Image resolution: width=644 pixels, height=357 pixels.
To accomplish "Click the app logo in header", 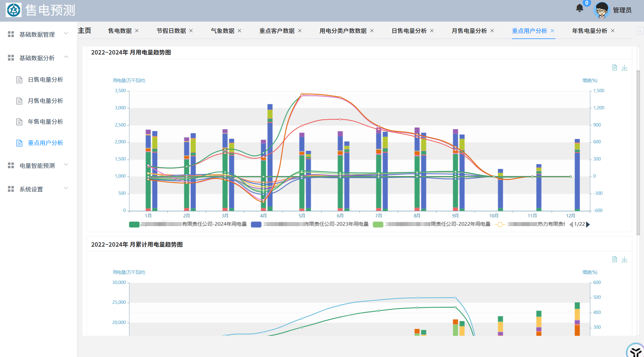I will 13,10.
